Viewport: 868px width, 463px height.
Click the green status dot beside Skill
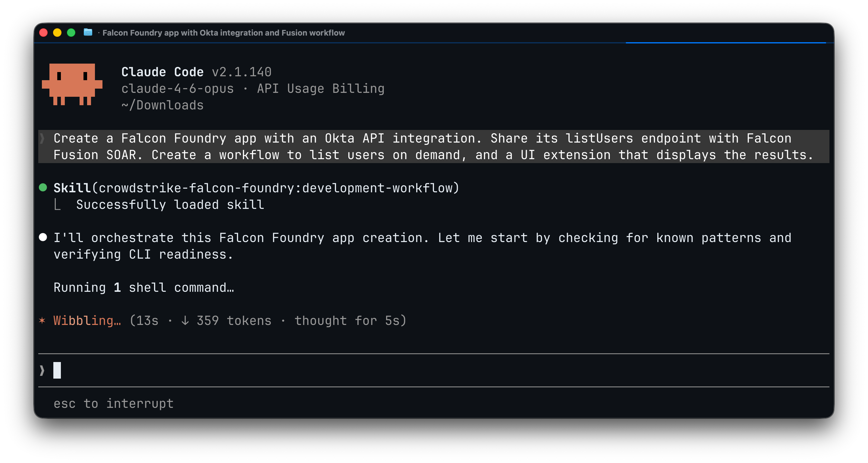(43, 187)
